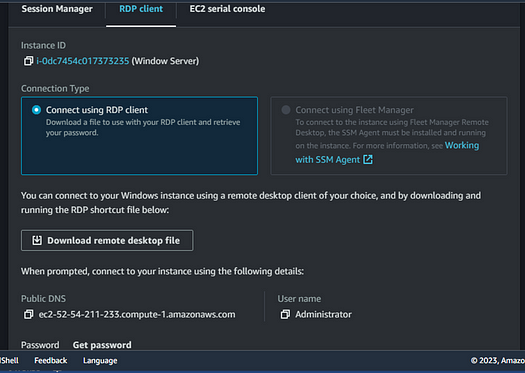Click the © 2023 copyright text

[x=498, y=361]
